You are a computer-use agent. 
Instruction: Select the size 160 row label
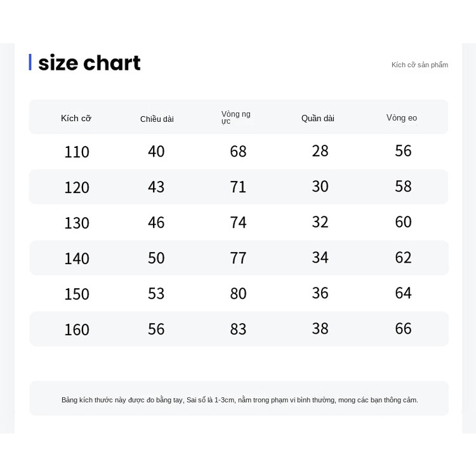pos(77,329)
